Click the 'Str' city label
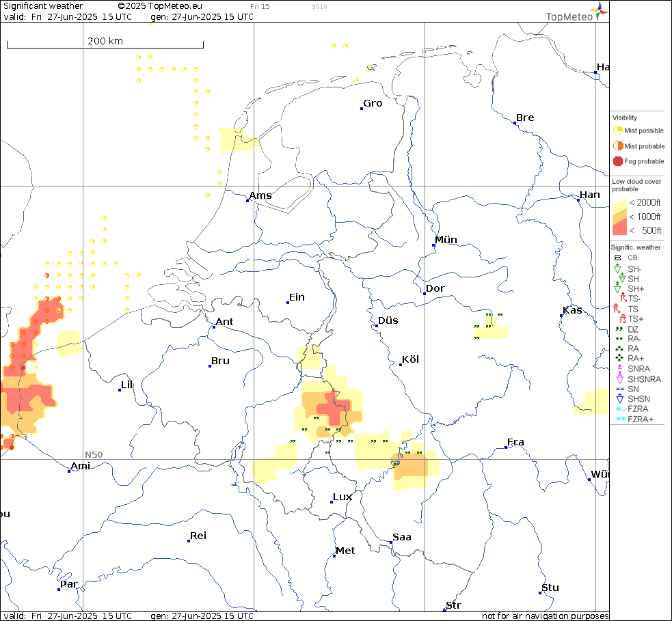 coord(453,605)
